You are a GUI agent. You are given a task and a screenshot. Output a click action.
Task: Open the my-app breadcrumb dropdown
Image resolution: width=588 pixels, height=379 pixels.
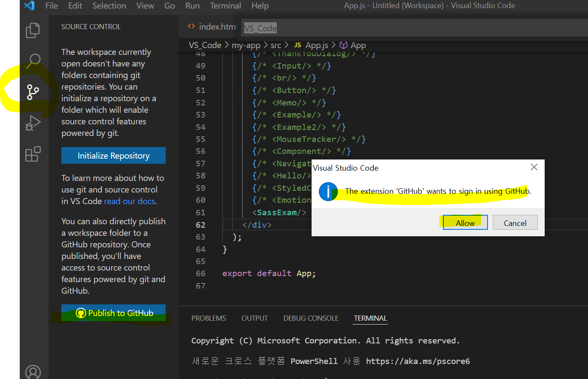[x=246, y=45]
